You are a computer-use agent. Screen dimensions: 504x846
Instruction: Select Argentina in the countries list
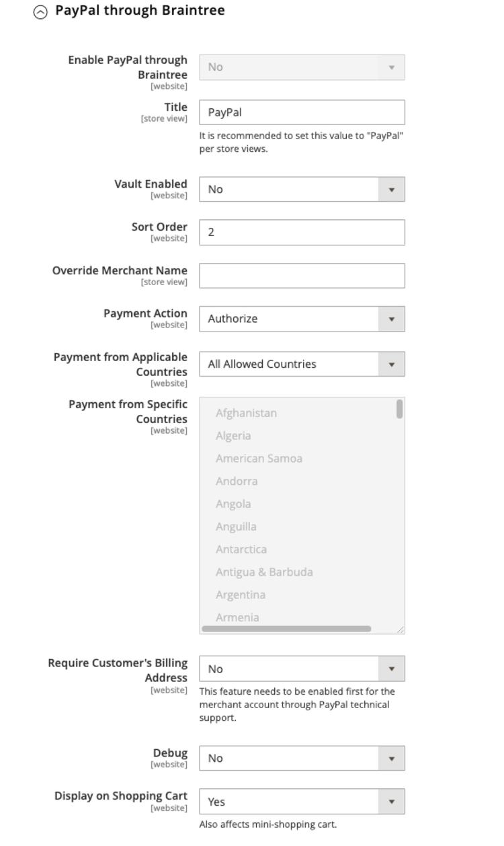[241, 594]
